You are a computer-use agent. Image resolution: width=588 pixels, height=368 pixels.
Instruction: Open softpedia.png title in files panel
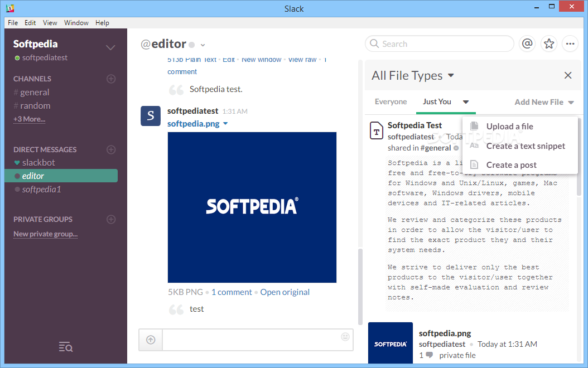point(445,333)
